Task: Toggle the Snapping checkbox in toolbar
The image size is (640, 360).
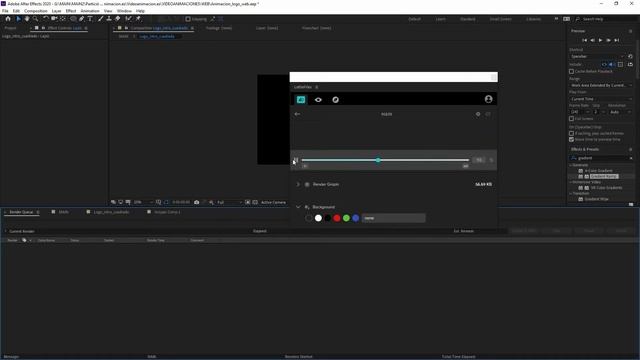Action: [188, 19]
